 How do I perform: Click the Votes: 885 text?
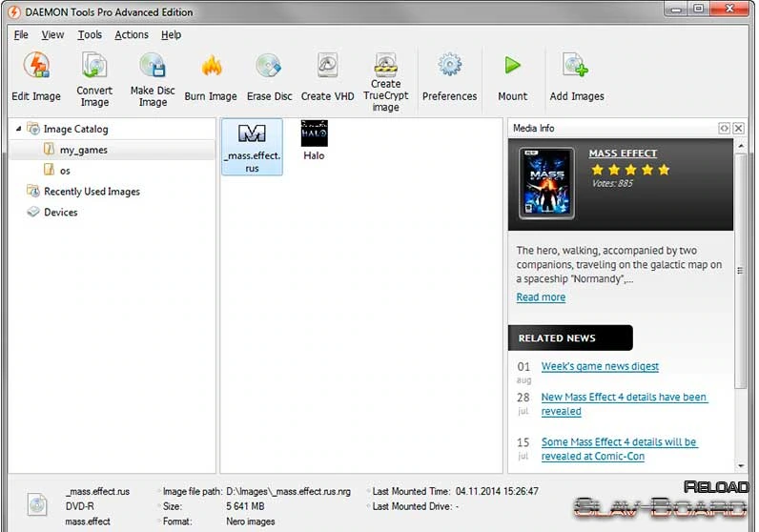[612, 183]
